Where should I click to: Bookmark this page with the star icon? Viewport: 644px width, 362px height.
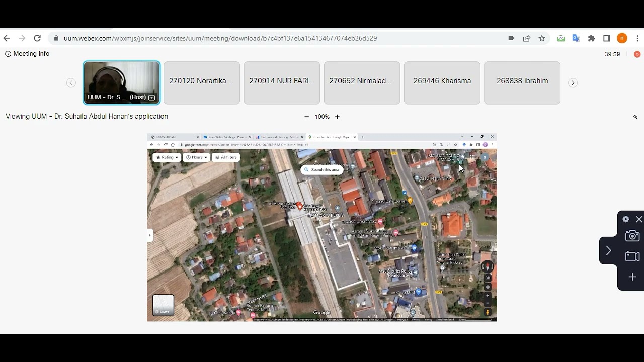point(542,38)
